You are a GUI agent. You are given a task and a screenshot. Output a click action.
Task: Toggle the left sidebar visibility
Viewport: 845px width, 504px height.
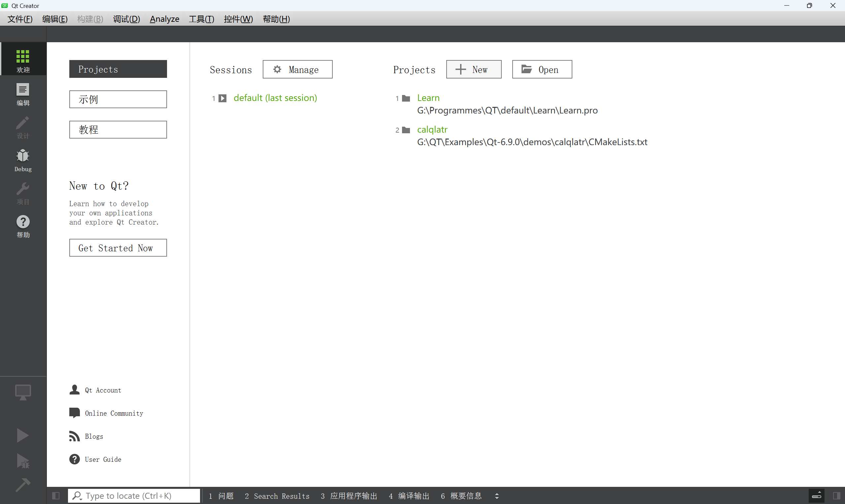click(56, 496)
